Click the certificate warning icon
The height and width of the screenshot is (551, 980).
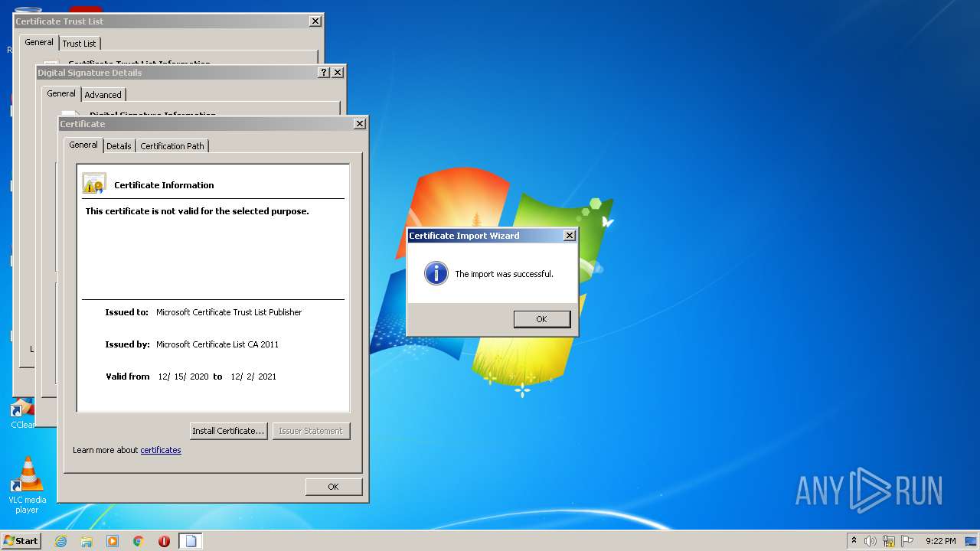coord(94,184)
